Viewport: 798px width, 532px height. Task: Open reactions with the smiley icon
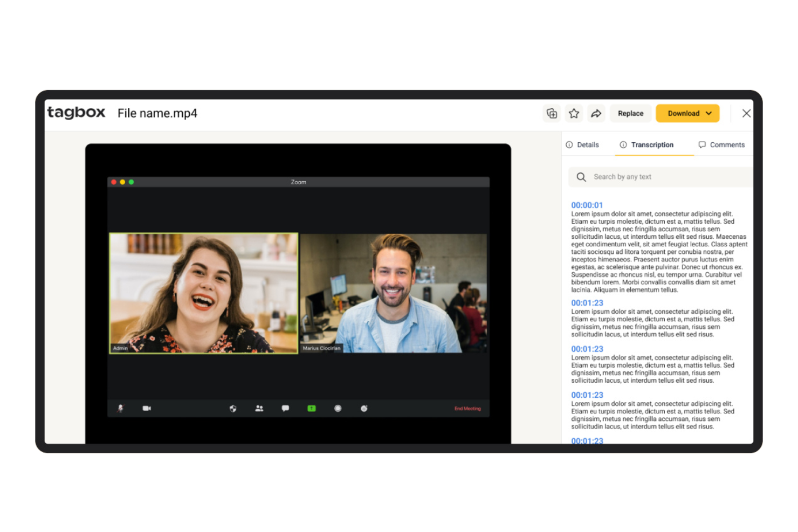pos(364,409)
